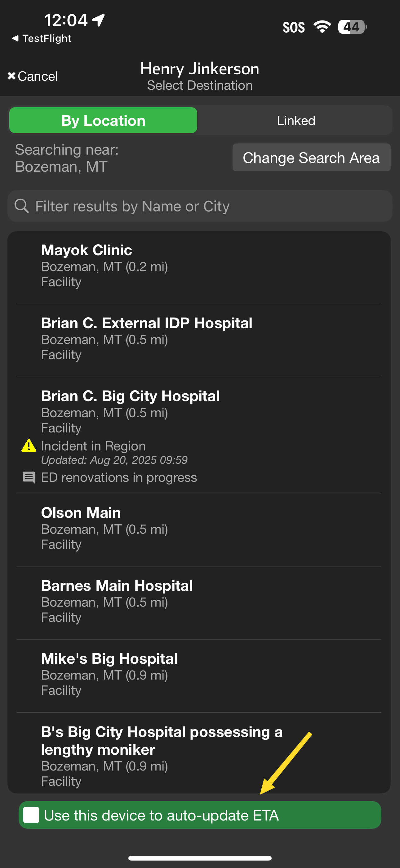Tap the Wi-Fi status icon

click(322, 27)
